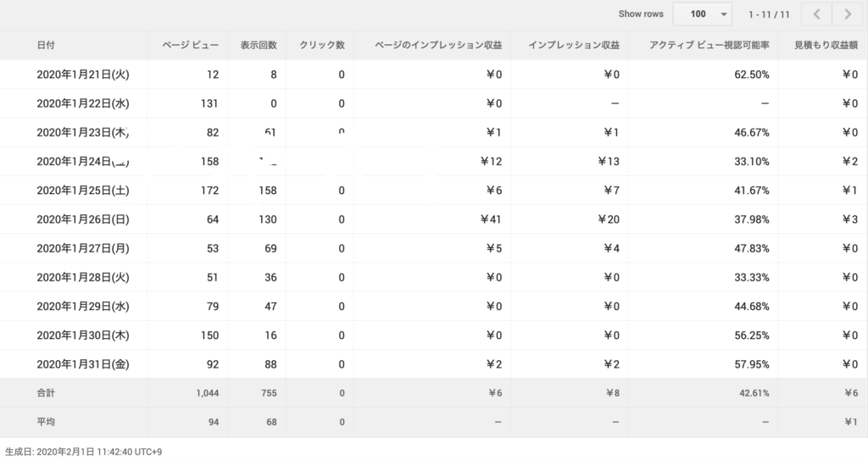Go to next page arrow

click(848, 14)
